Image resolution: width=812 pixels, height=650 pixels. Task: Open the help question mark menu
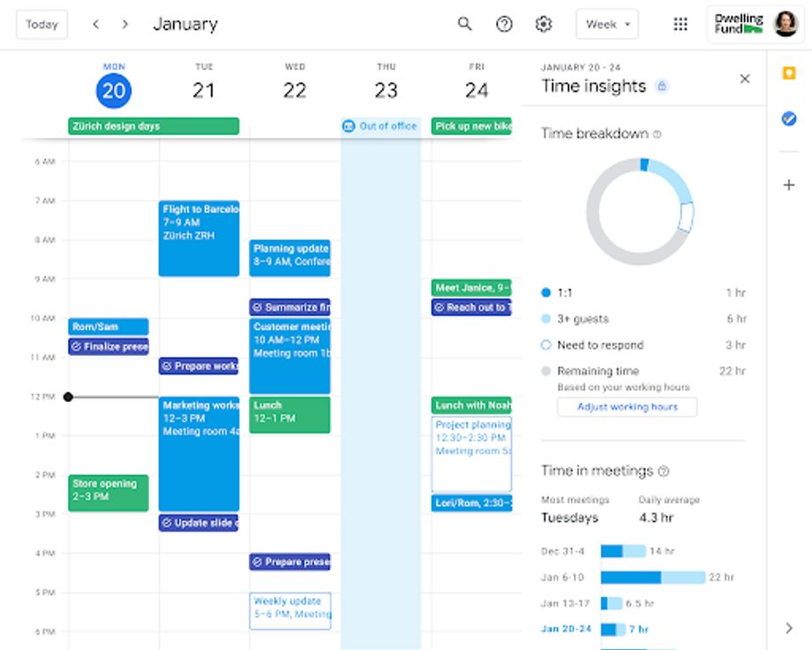[504, 24]
